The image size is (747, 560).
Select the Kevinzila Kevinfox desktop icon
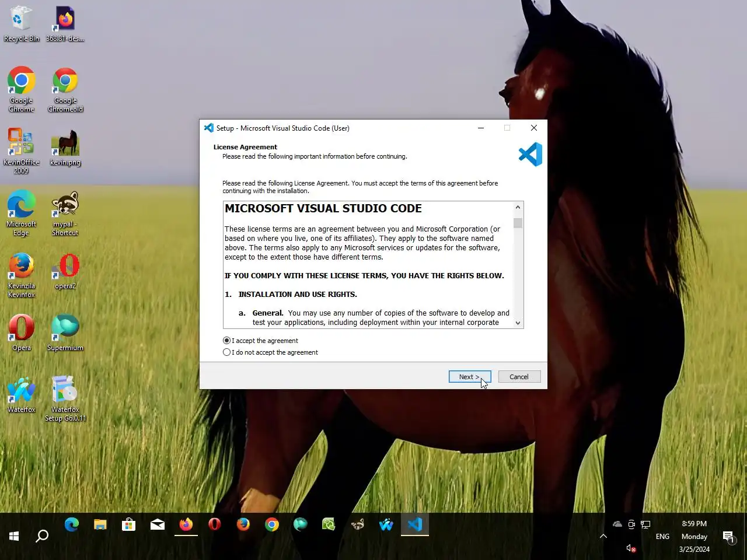click(x=22, y=275)
